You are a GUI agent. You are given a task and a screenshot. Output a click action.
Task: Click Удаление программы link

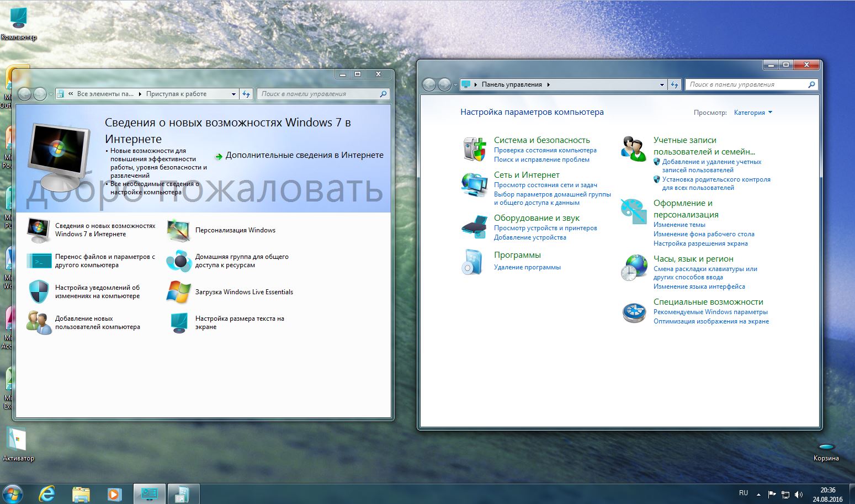point(527,267)
